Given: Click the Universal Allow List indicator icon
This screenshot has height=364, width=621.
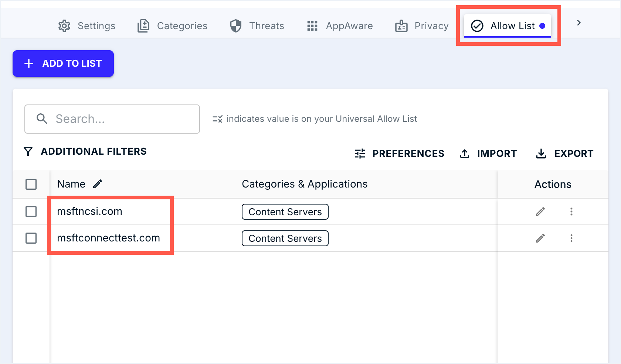Looking at the screenshot, I should 217,119.
